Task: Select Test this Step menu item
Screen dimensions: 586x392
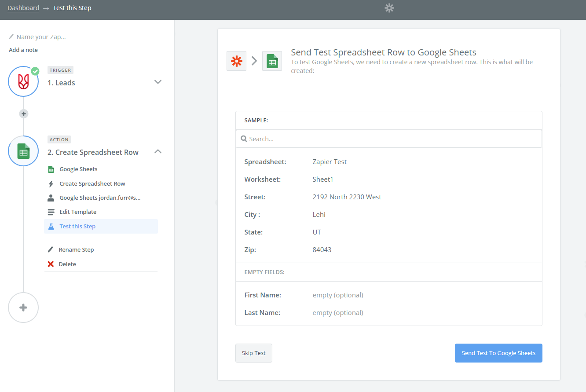Action: [101, 226]
